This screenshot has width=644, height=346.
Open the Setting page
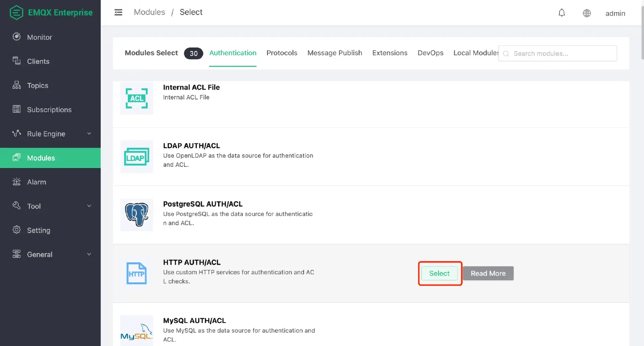point(39,230)
